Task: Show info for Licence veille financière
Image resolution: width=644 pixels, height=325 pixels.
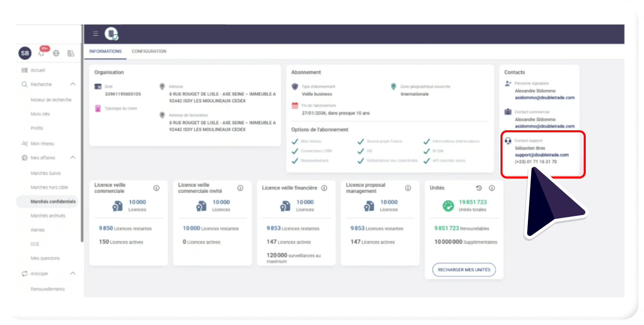Action: [x=324, y=188]
